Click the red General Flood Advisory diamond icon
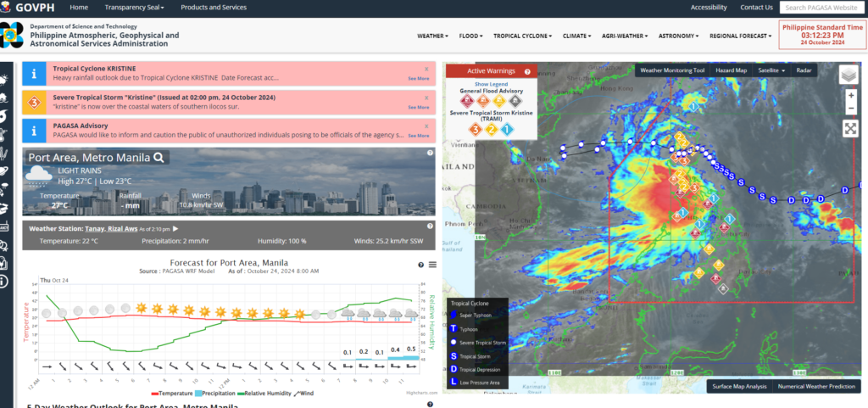The image size is (868, 408). pos(468,101)
